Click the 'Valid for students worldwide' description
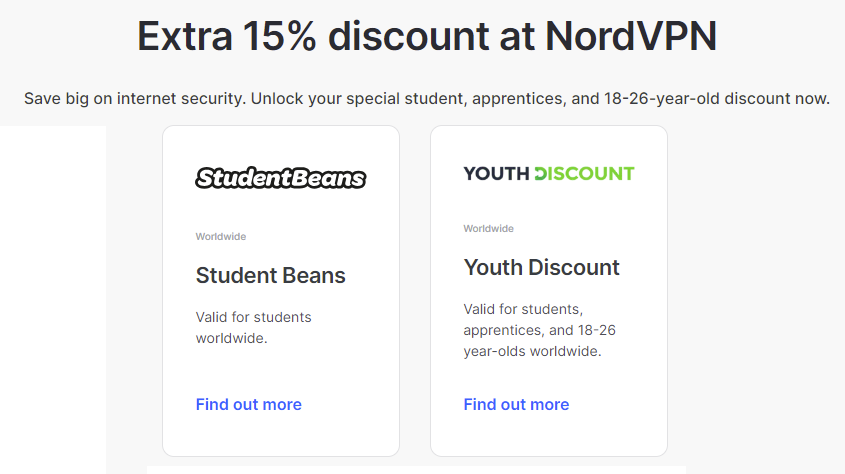 253,327
